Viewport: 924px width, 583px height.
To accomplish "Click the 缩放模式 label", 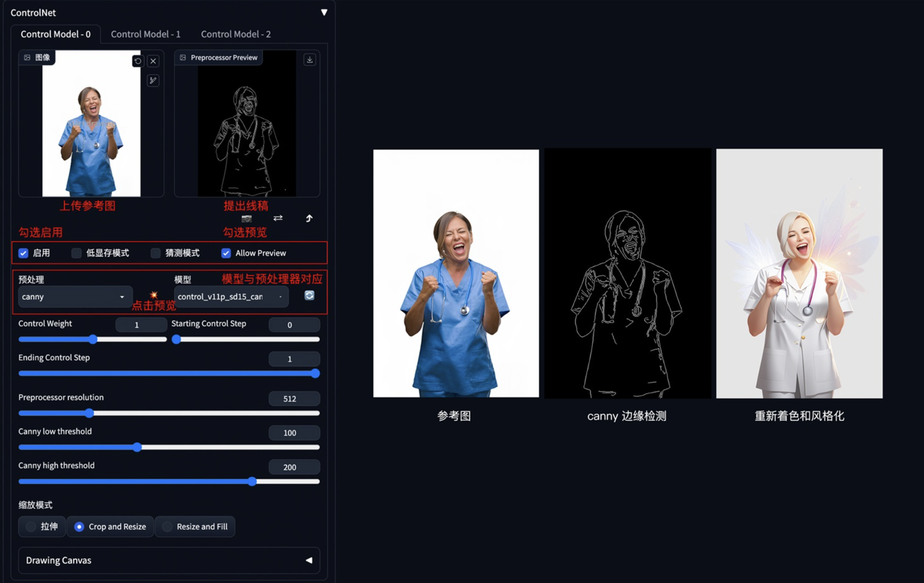I will point(35,505).
